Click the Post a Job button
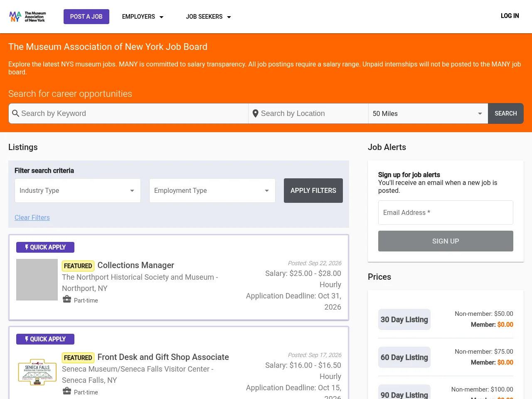532x399 pixels. point(86,17)
